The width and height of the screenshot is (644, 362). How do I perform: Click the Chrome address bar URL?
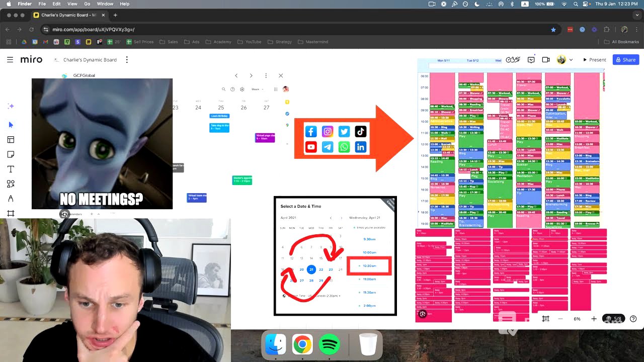point(94,30)
